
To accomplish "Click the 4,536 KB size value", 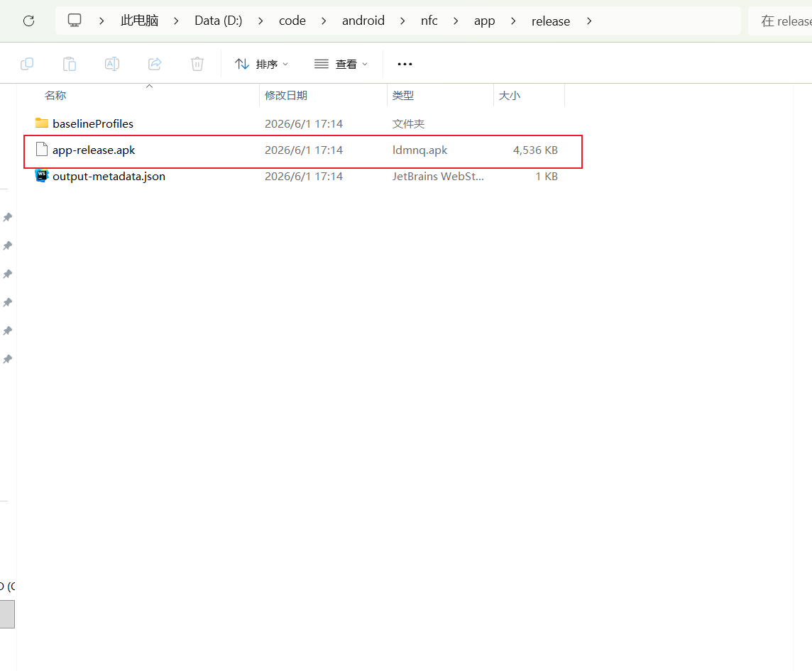I will [535, 150].
